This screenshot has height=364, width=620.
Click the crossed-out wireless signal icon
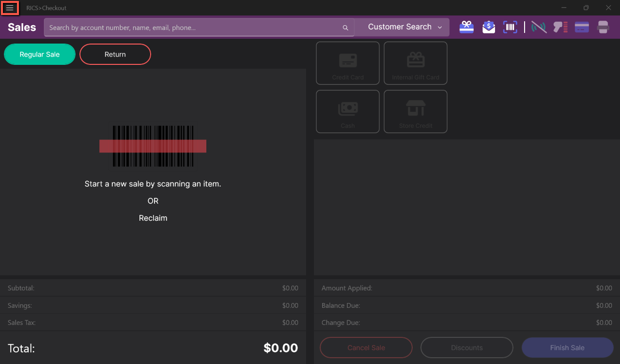pos(539,27)
